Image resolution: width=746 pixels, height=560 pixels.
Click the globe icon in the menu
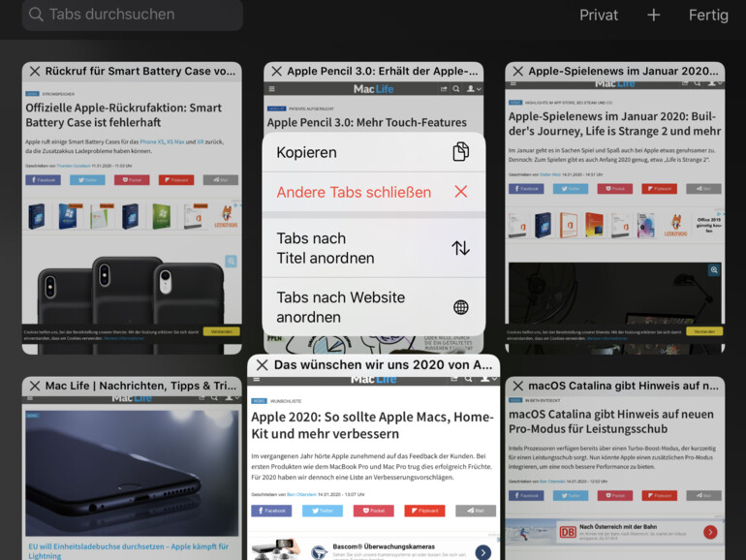(x=460, y=307)
